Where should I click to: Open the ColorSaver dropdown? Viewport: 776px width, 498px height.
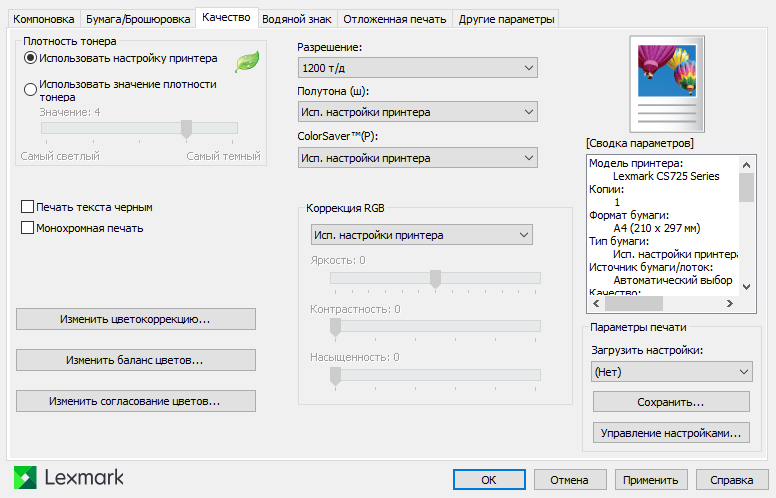[x=417, y=158]
